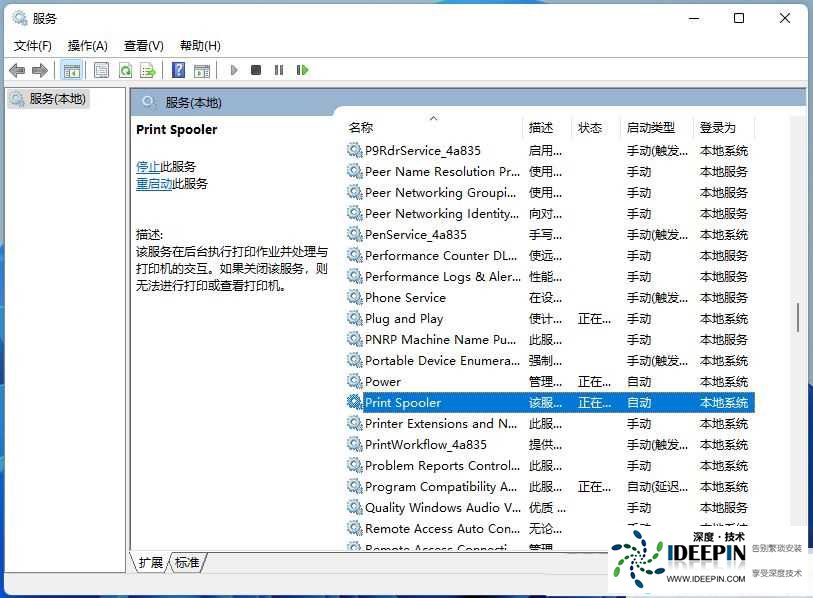This screenshot has width=813, height=598.
Task: Select Quality Windows Audio Video service
Action: pyautogui.click(x=550, y=508)
